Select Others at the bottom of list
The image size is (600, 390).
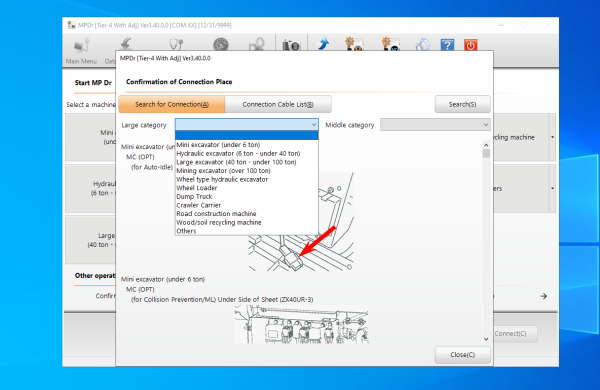[x=186, y=231]
